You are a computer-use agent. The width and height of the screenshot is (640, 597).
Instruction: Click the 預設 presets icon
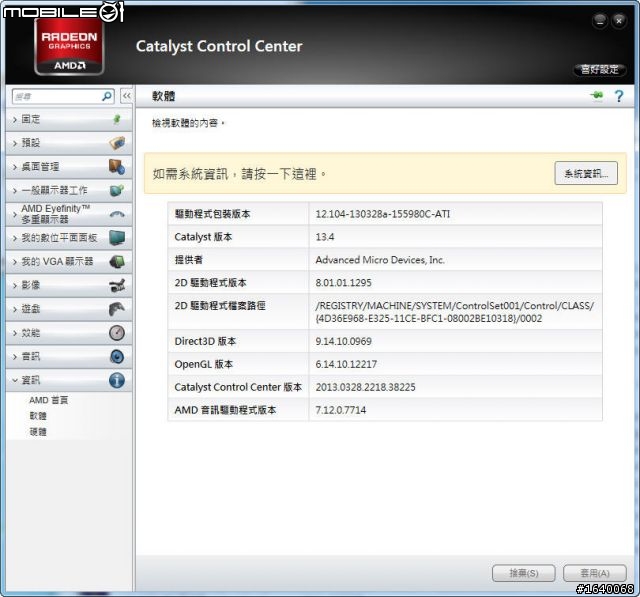[x=117, y=143]
